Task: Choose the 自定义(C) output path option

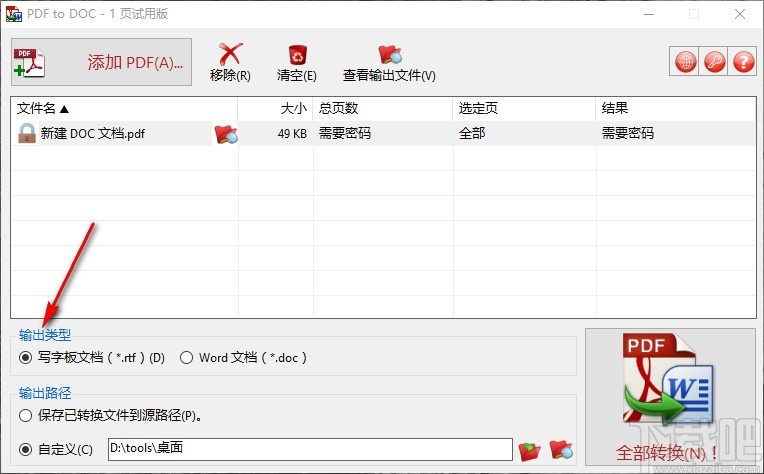Action: (56, 449)
